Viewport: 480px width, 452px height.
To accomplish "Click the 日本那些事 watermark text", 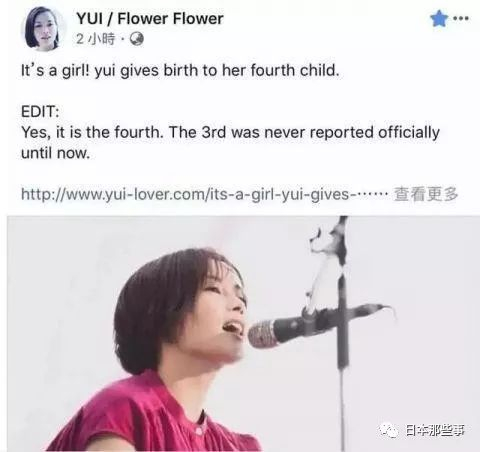I will 435,430.
